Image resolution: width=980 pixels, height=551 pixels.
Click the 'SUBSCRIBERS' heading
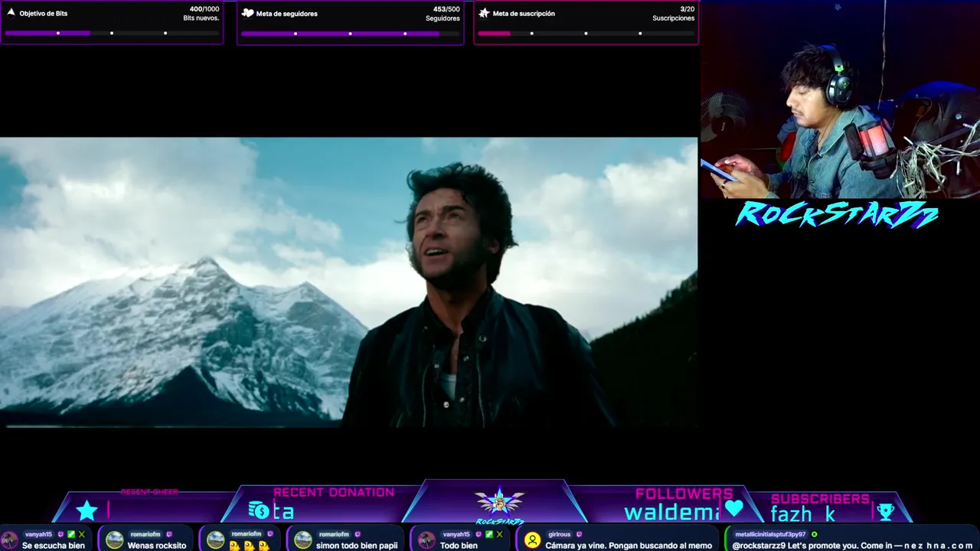coord(820,499)
